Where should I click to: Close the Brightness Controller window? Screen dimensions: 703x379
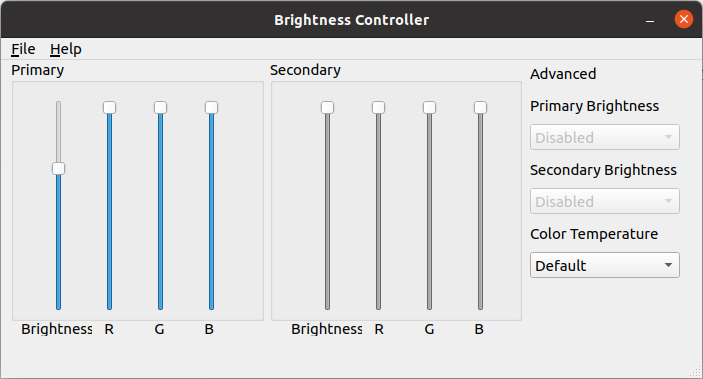(684, 19)
